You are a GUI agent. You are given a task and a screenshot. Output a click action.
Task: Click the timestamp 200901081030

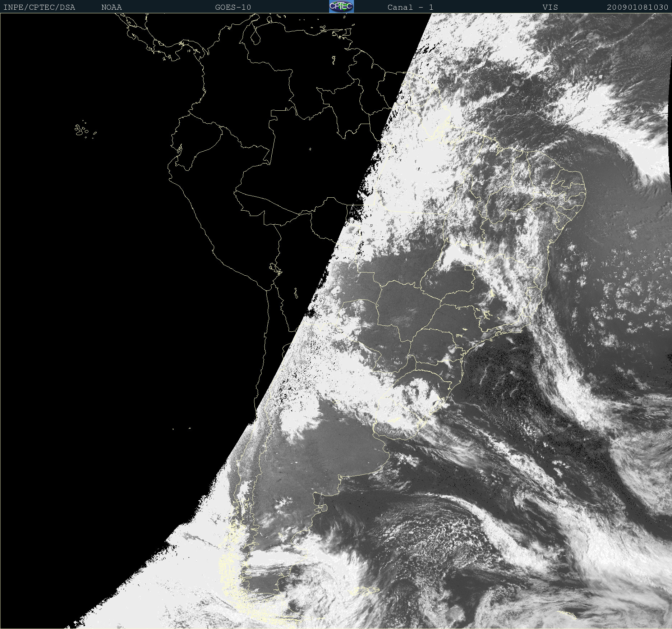[x=638, y=7]
